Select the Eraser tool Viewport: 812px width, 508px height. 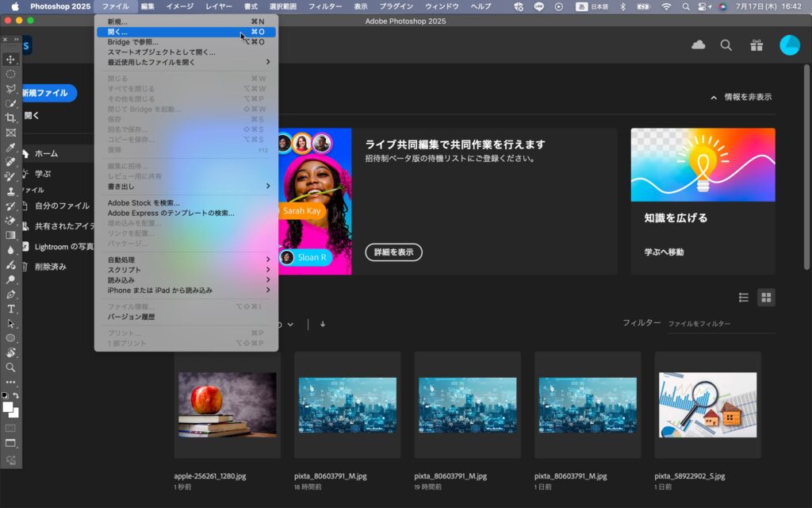(x=10, y=221)
